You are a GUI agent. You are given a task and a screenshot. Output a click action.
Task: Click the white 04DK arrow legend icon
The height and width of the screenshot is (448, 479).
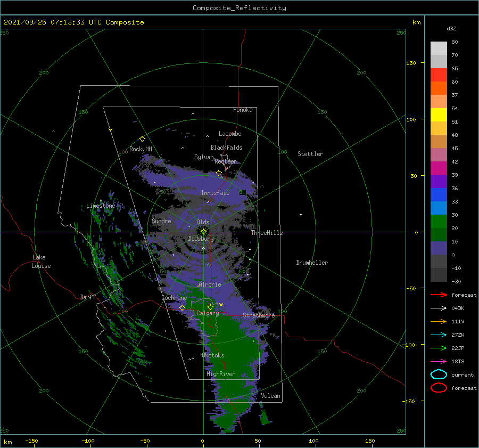439,308
